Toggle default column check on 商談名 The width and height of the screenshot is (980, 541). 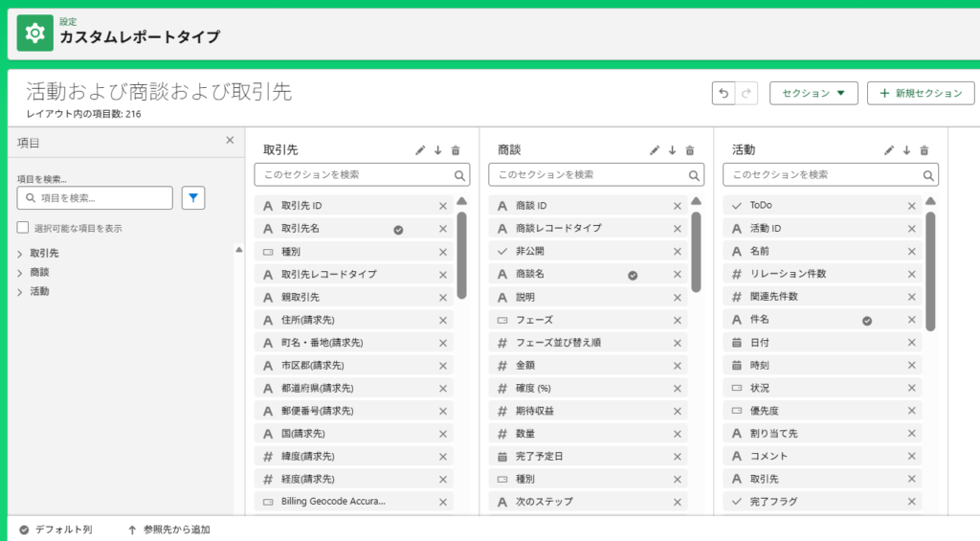click(x=633, y=275)
